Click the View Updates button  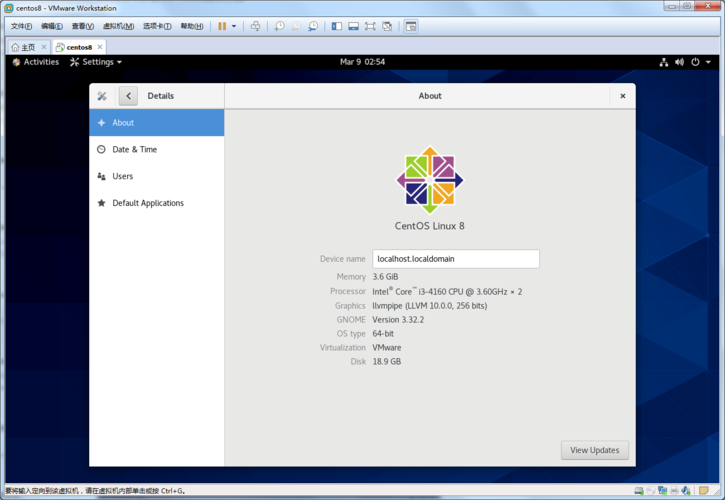tap(595, 450)
